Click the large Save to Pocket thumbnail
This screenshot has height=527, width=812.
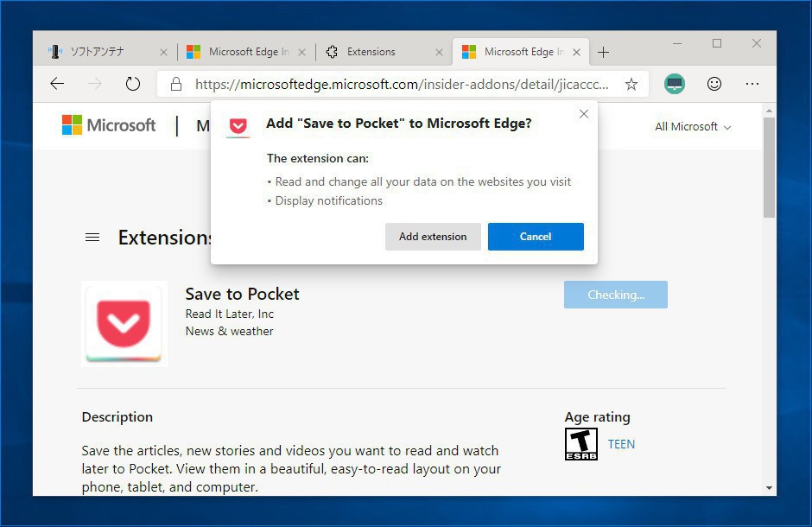click(x=124, y=324)
